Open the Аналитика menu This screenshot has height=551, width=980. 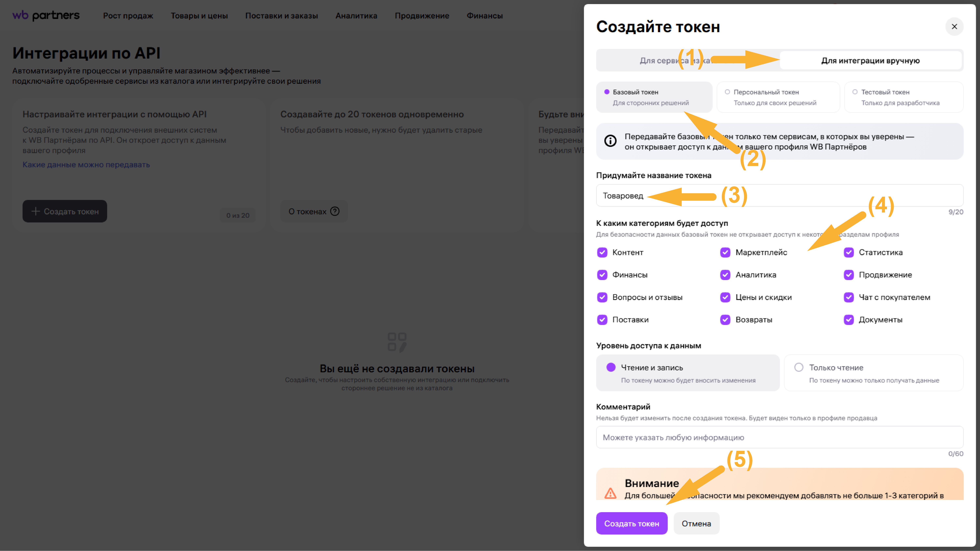click(356, 16)
